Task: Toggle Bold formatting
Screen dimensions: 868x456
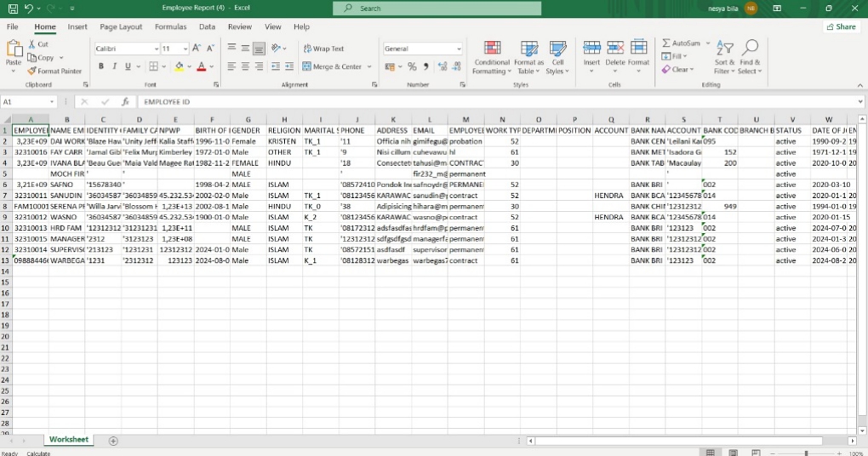Action: pyautogui.click(x=101, y=66)
